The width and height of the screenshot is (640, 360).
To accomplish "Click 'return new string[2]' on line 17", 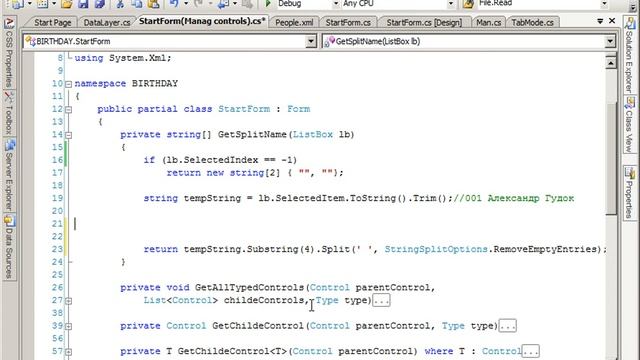I will click(224, 173).
